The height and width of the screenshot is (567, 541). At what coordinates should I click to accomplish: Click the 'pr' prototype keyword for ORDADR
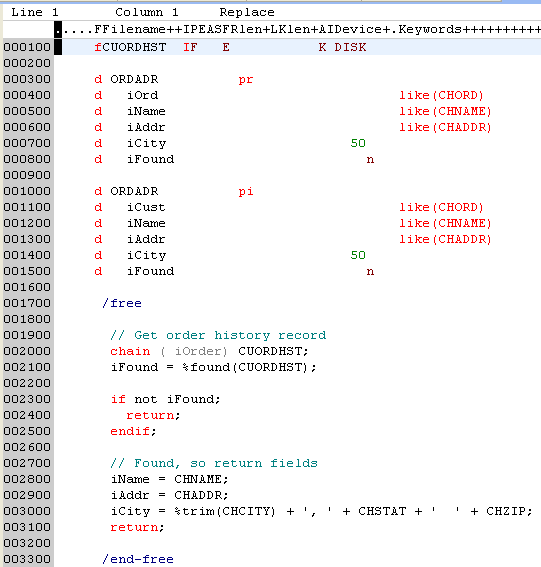point(246,80)
